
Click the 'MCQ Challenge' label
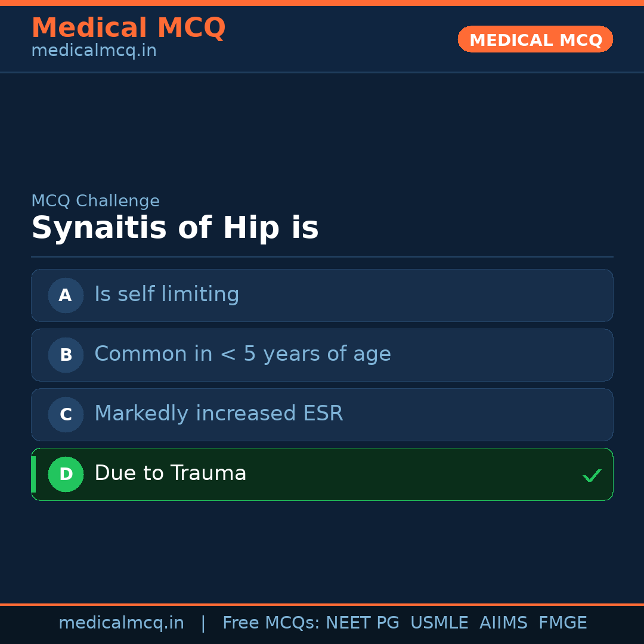(95, 201)
